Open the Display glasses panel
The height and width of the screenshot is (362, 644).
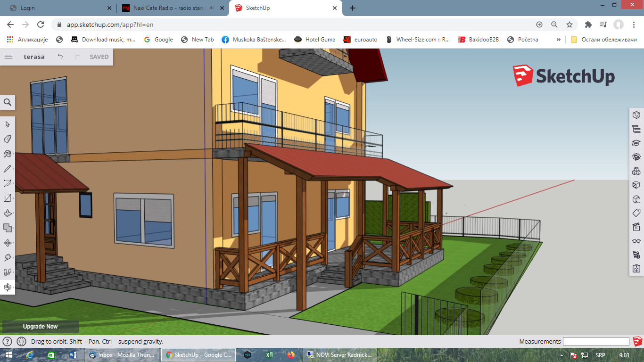click(x=636, y=241)
